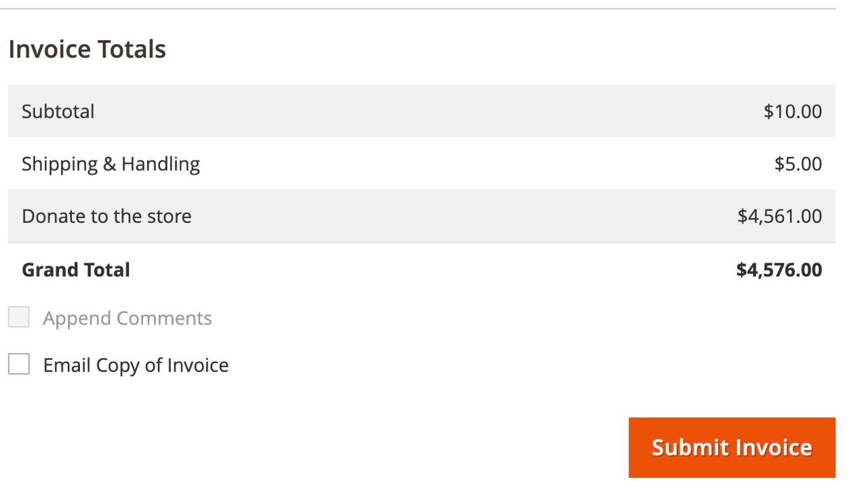868x494 pixels.
Task: Click the Email Copy of Invoice label text
Action: pos(136,365)
